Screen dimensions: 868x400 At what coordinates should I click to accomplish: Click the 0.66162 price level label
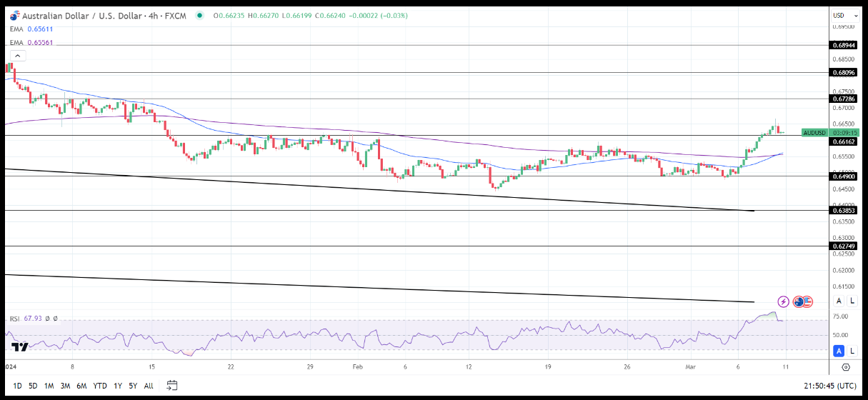pyautogui.click(x=844, y=141)
